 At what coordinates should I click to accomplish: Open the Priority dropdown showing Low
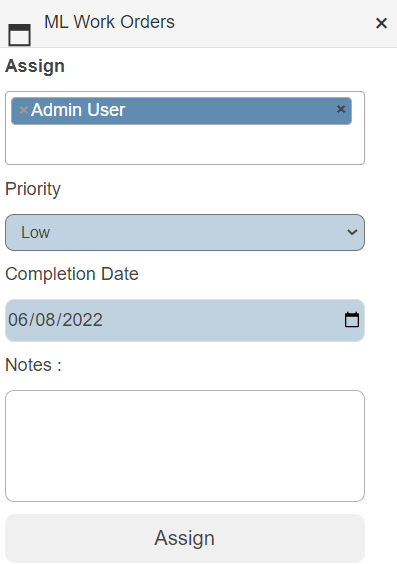(x=185, y=232)
